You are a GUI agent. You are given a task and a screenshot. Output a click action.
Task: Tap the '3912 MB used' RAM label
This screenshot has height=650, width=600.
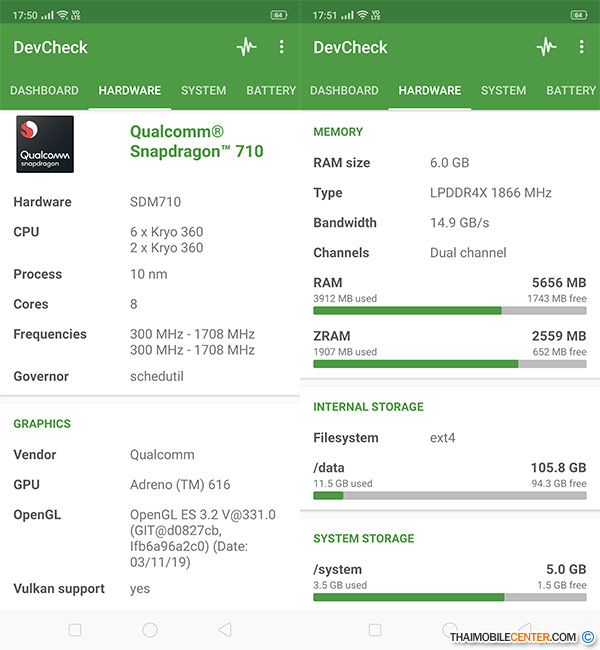(x=345, y=298)
